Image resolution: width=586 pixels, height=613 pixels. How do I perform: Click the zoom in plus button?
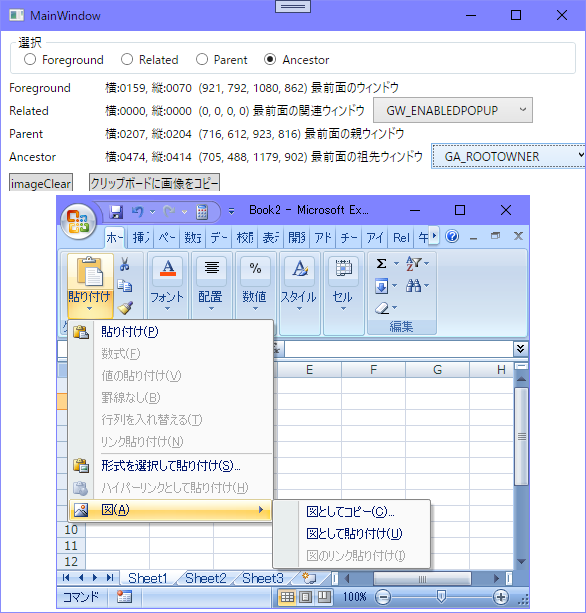[x=501, y=597]
